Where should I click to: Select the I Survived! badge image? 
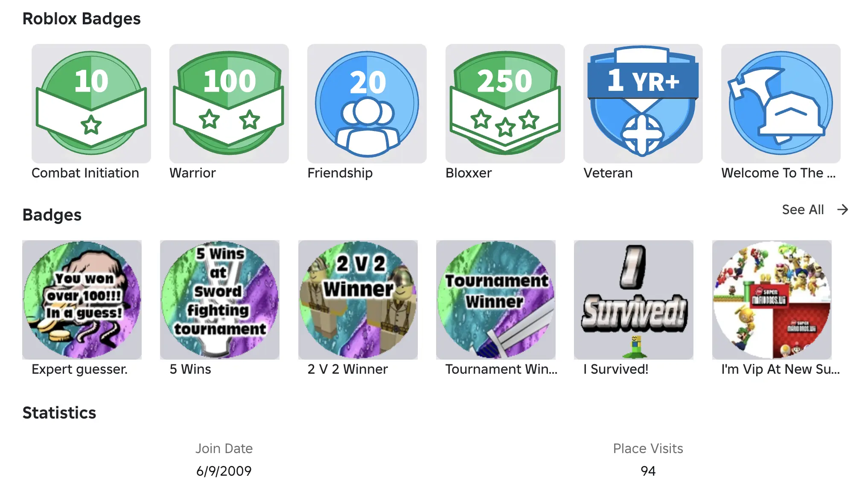click(634, 299)
